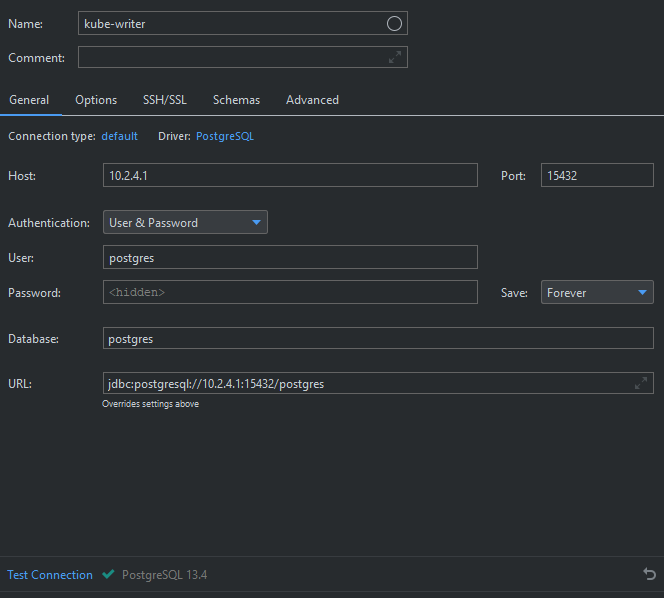
Task: Click the 'Password:' label
Action: click(x=34, y=293)
